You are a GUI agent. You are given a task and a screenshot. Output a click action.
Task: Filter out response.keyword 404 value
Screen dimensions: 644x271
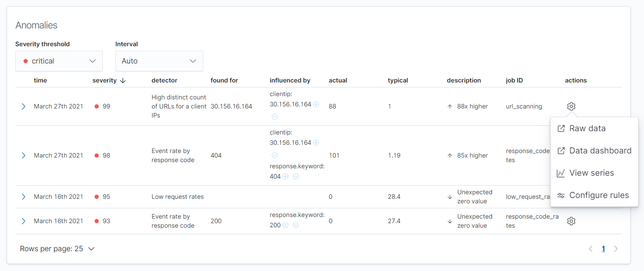click(x=296, y=177)
